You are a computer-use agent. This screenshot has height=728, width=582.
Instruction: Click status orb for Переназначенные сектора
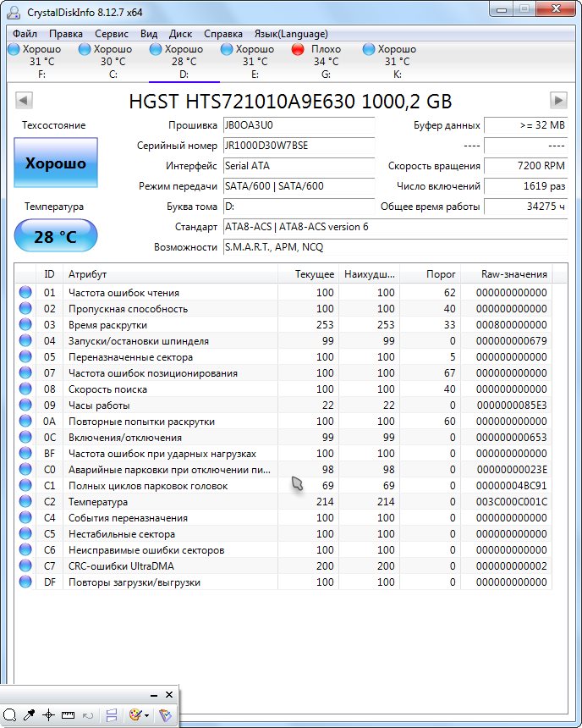pyautogui.click(x=25, y=357)
